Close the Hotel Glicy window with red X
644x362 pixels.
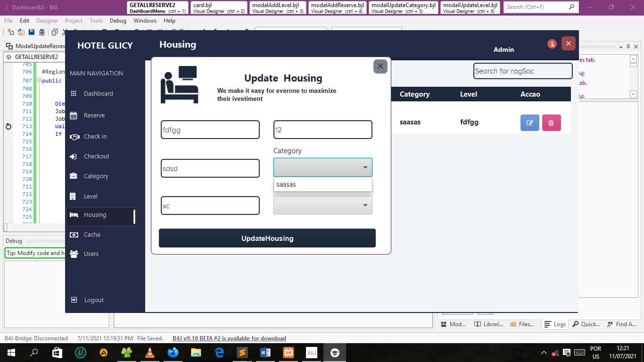point(569,43)
